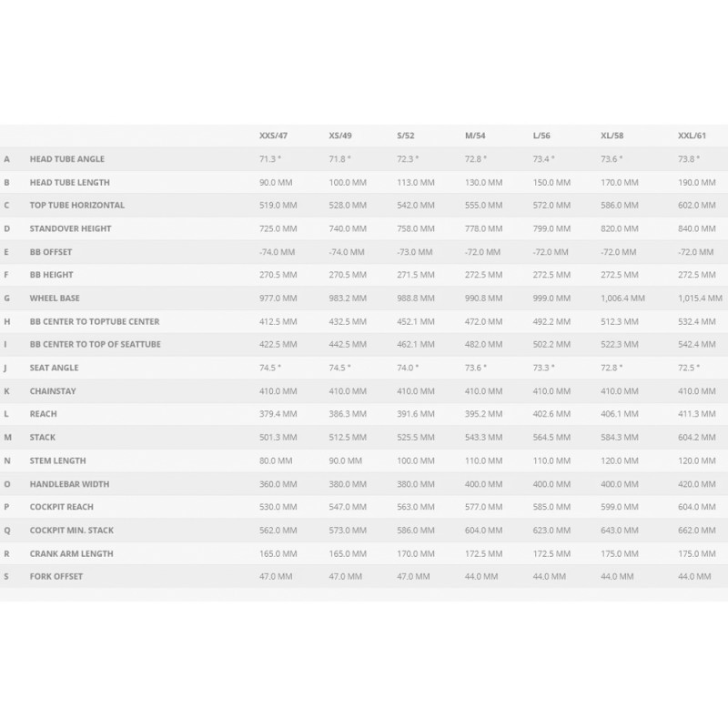Image resolution: width=728 pixels, height=728 pixels.
Task: Select the M/54 size column header
Action: tap(475, 136)
